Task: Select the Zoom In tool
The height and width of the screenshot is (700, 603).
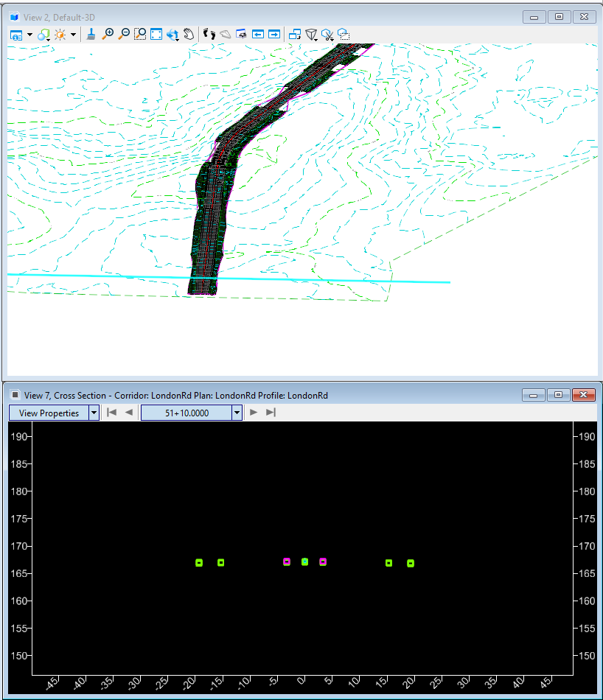Action: click(x=108, y=34)
